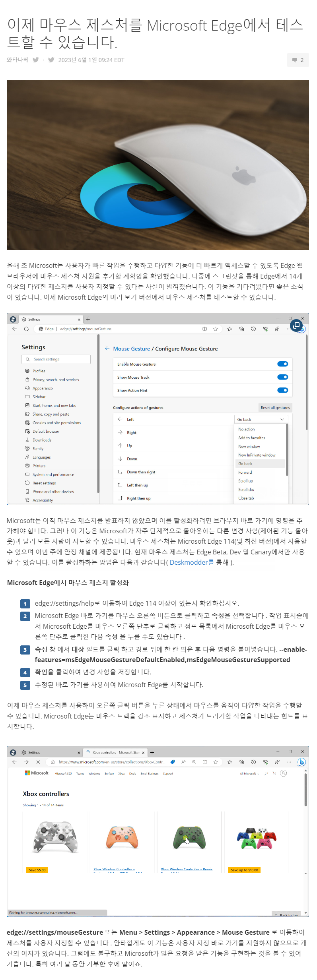Image resolution: width=317 pixels, height=980 pixels.
Task: Click the Left then up gesture row
Action: (173, 485)
